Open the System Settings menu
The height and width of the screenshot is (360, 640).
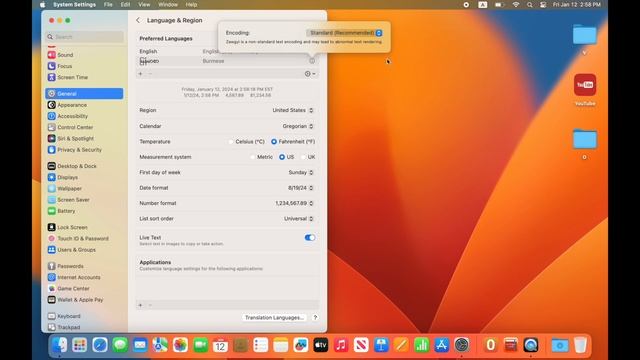[x=74, y=5]
